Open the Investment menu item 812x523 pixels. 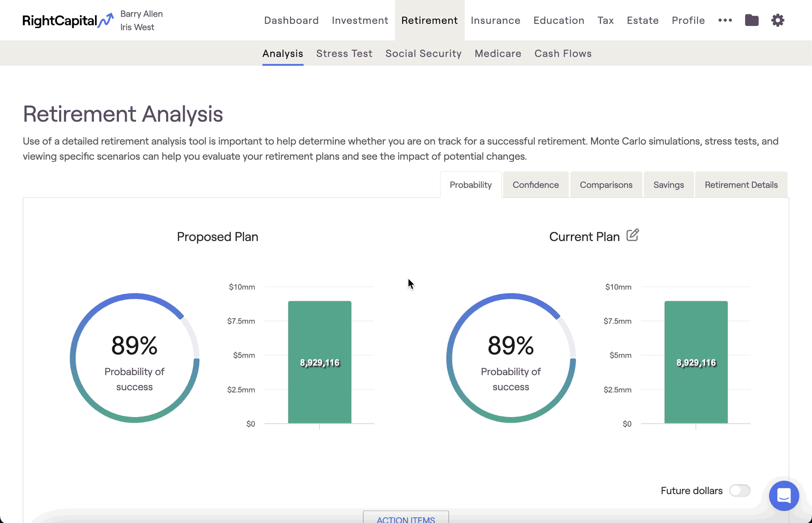tap(360, 20)
